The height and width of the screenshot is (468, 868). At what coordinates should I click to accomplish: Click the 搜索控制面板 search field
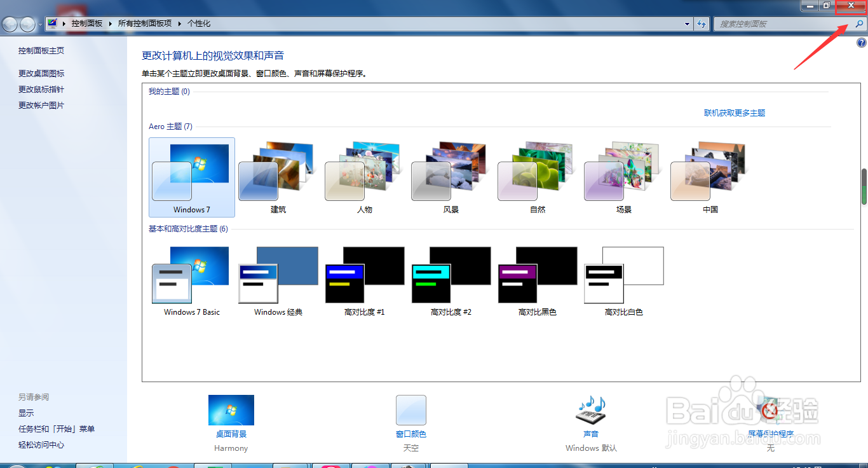tap(783, 24)
